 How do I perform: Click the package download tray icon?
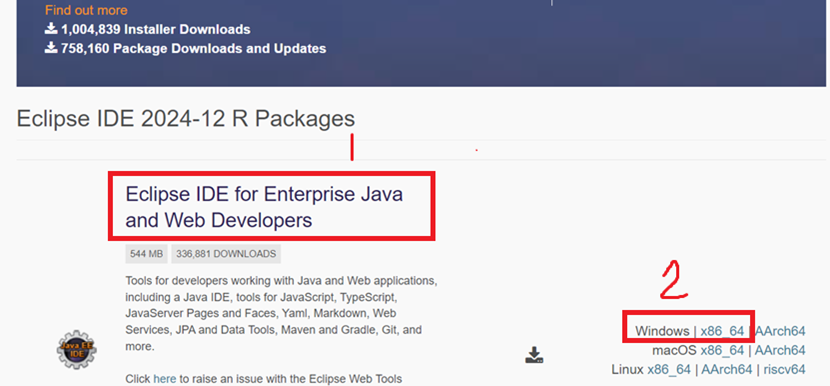535,355
